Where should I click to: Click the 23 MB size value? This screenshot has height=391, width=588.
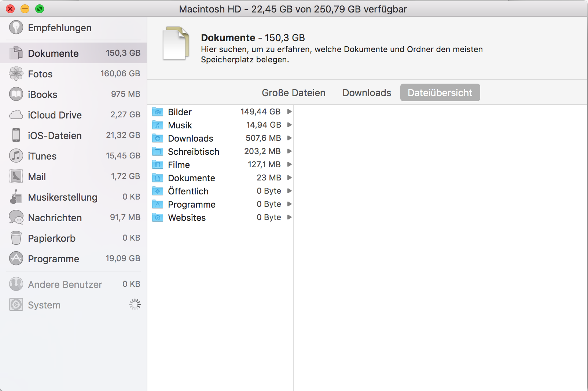point(269,178)
